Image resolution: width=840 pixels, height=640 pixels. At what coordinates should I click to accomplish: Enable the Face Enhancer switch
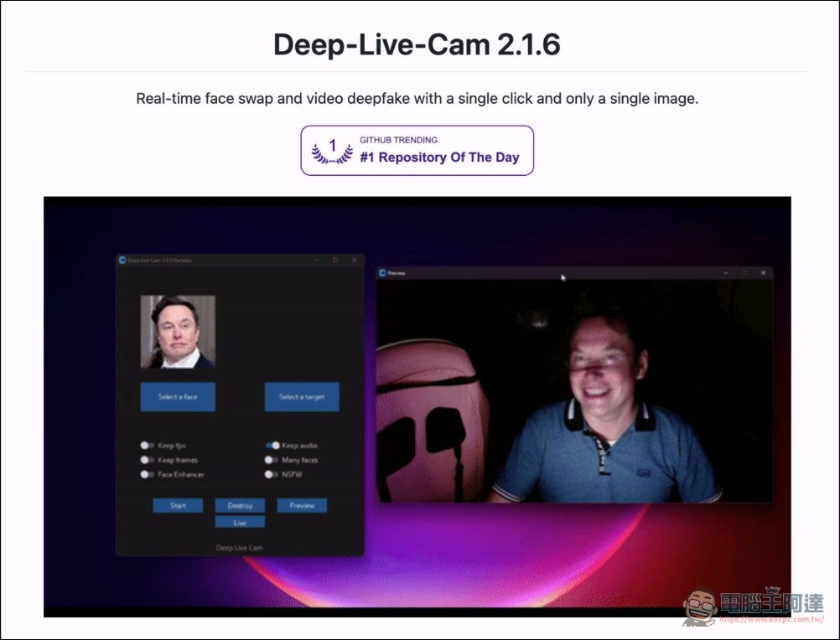148,474
